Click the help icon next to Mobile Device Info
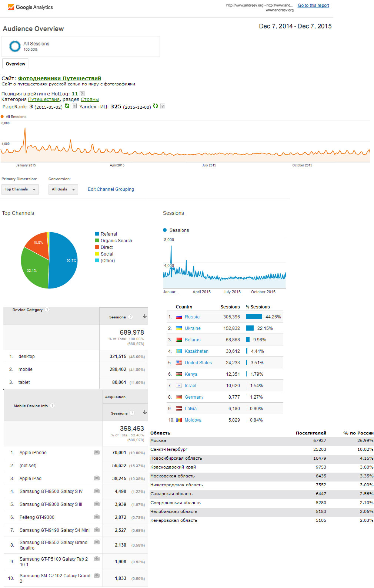Image resolution: width=374 pixels, height=588 pixels. click(x=53, y=406)
